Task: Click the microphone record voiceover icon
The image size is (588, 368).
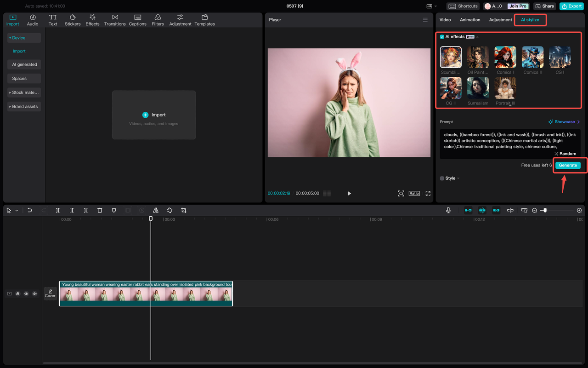Action: pos(448,210)
